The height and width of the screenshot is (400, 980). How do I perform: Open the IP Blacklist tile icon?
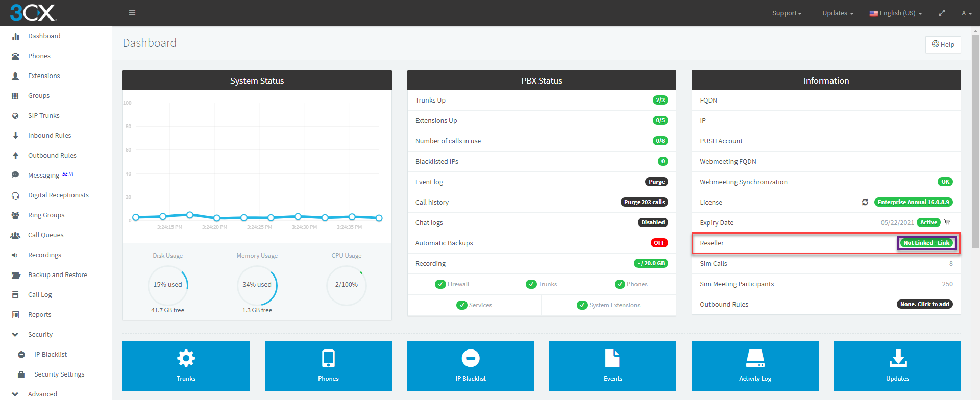(x=470, y=358)
